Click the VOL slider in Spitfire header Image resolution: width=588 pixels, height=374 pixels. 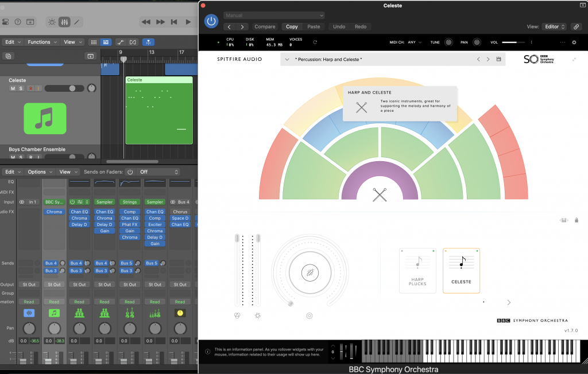tap(514, 42)
